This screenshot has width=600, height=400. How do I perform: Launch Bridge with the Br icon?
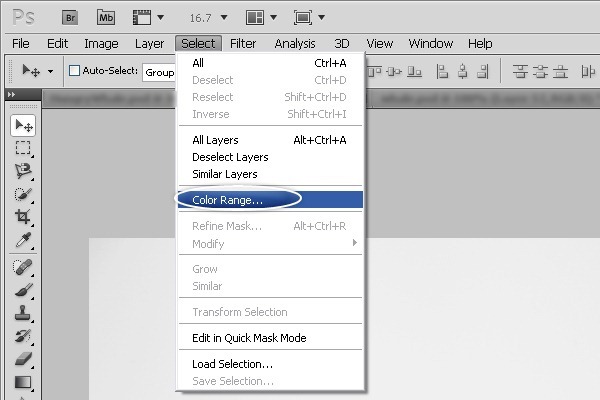70,18
